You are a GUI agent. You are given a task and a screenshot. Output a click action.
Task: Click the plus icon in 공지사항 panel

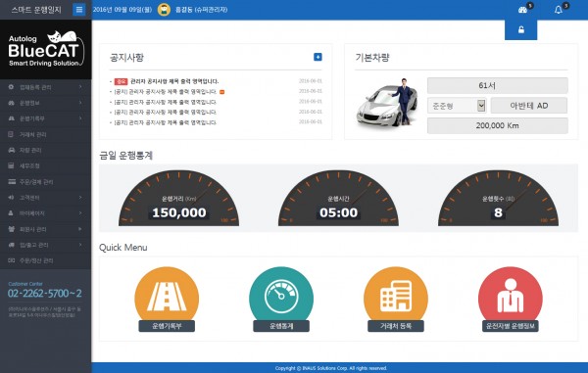318,57
